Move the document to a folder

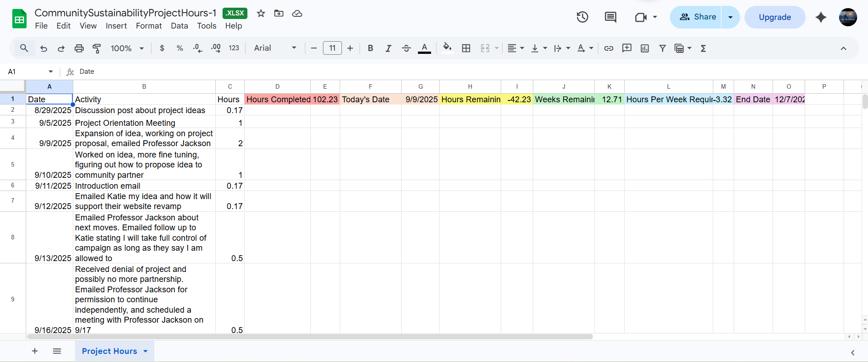coord(279,13)
